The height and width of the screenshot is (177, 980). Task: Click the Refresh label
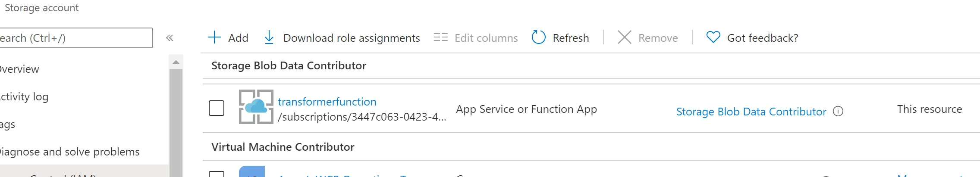click(x=571, y=38)
